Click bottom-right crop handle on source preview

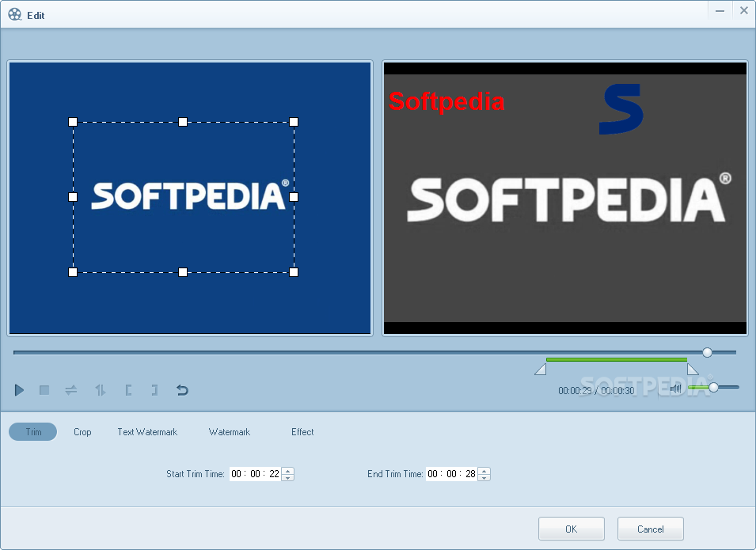point(294,272)
